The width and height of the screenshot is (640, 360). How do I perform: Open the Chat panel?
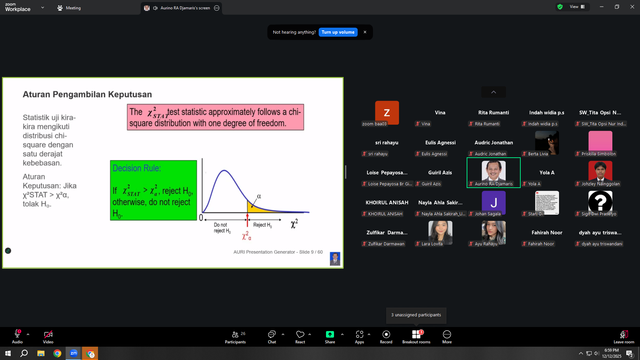(272, 337)
